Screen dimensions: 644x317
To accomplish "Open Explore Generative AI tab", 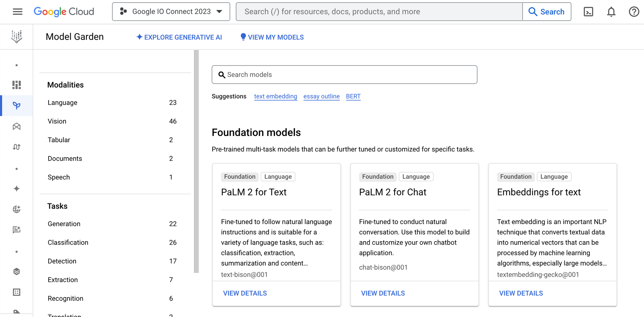I will pos(179,37).
